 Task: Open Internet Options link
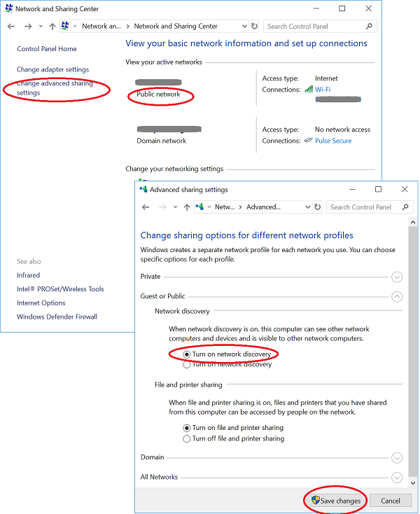coord(41,303)
